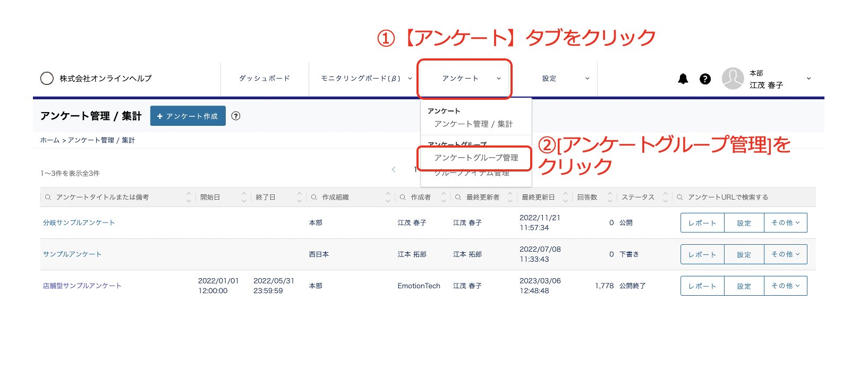Click the EmotionTech creator cell
Screen dimensions: 868x378
point(419,286)
